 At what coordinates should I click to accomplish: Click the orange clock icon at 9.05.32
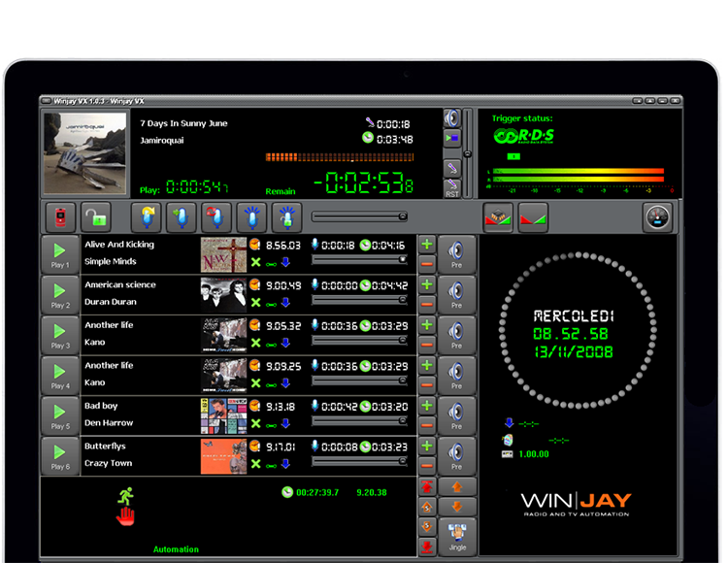[x=255, y=325]
